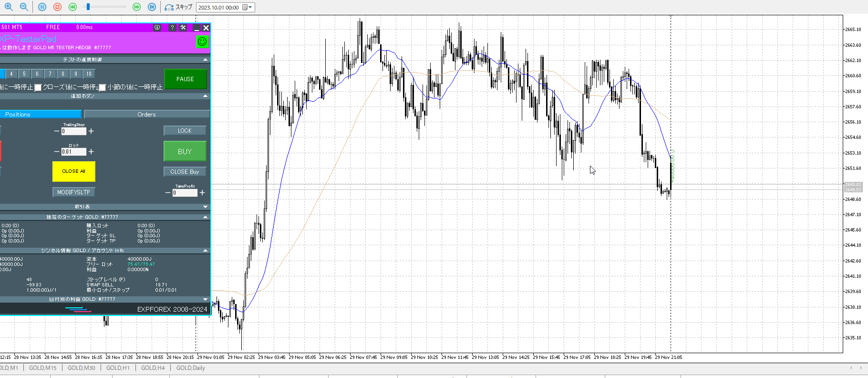Image resolution: width=868 pixels, height=378 pixels.
Task: Expand the 取引表 trade table section
Action: coord(206,207)
